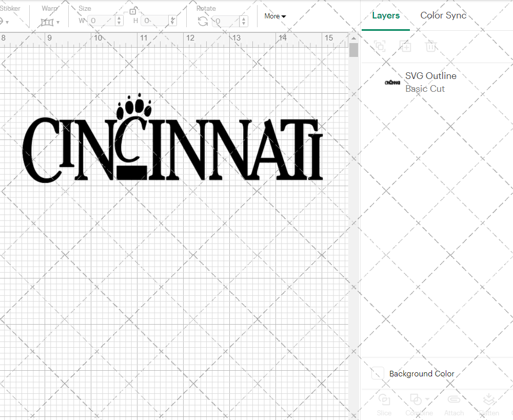The height and width of the screenshot is (420, 513).
Task: Select the Warp tool icon
Action: (48, 22)
